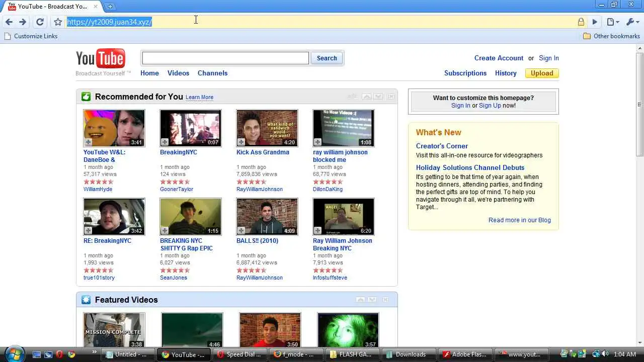Click the yellow Upload button
Screen dimensions: 644x362
[x=542, y=73]
